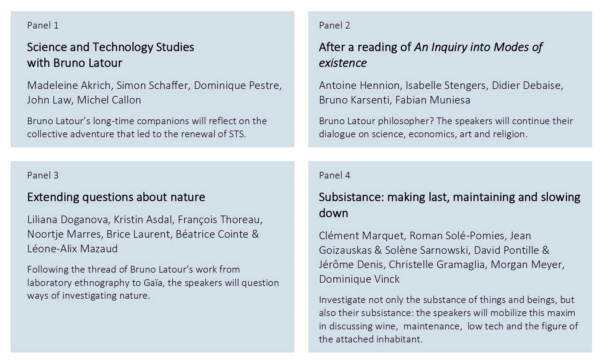The width and height of the screenshot is (602, 364).
Task: Click the name Michel Callon
Action: point(109,100)
